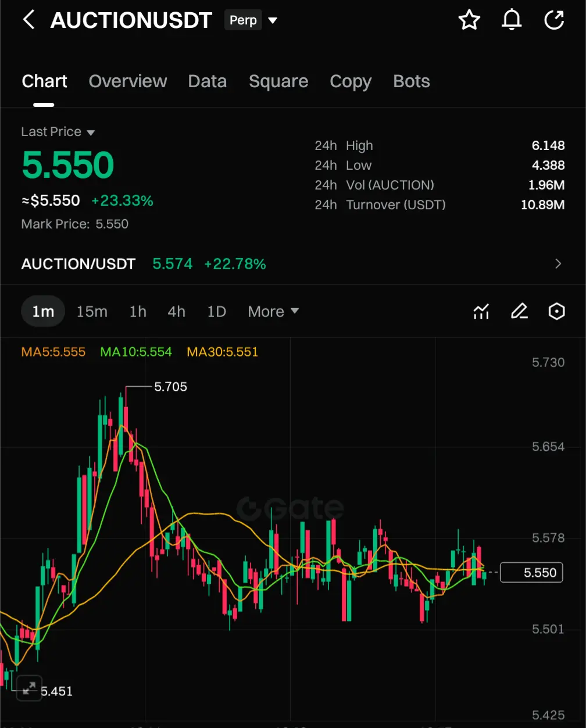
Task: Select the 4h timeframe
Action: click(177, 312)
